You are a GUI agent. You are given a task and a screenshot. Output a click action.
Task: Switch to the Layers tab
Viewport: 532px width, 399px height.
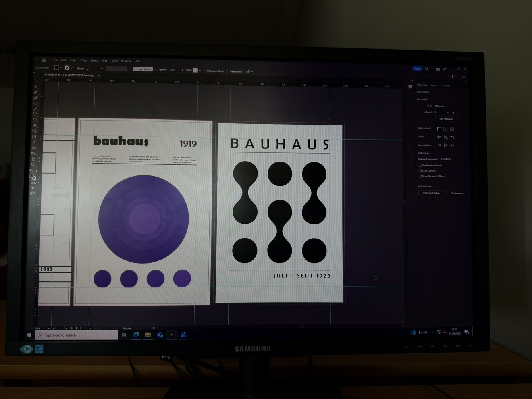(434, 85)
